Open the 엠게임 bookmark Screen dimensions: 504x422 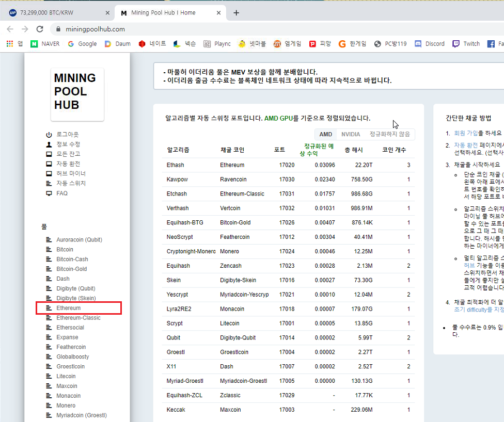[x=287, y=44]
